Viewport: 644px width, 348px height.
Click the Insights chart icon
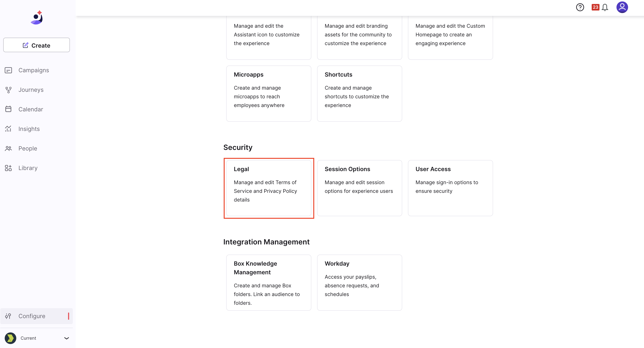pos(8,129)
